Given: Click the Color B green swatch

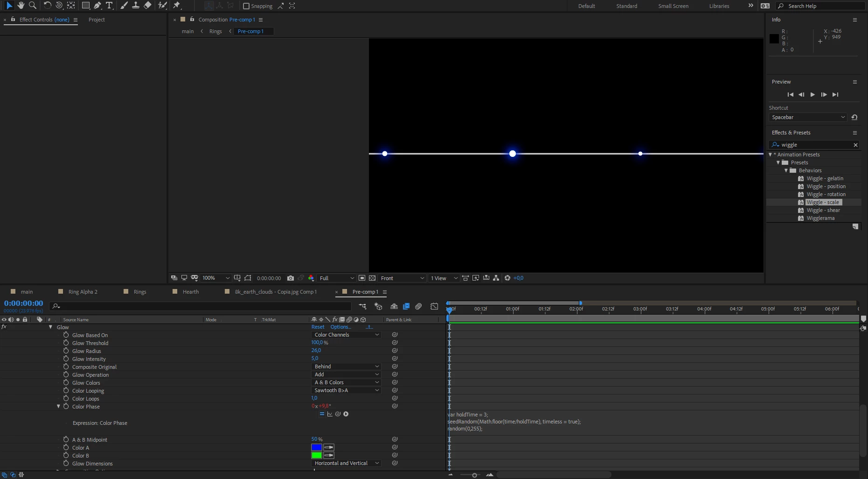Looking at the screenshot, I should (317, 455).
